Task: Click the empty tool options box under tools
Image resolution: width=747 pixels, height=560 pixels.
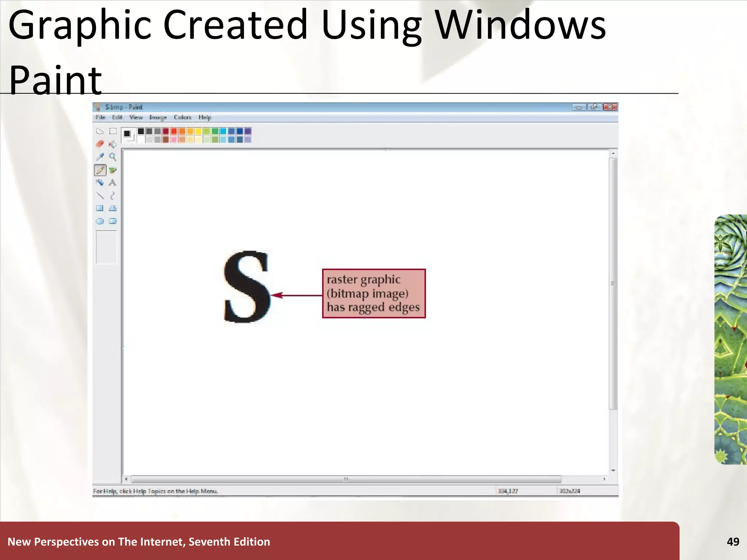Action: (x=106, y=247)
